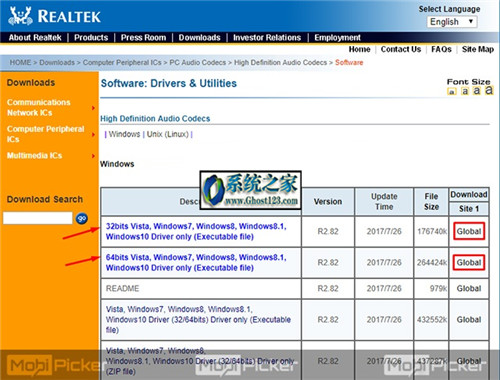Open the README Global download link
Viewport: 500px width, 380px height.
[469, 289]
